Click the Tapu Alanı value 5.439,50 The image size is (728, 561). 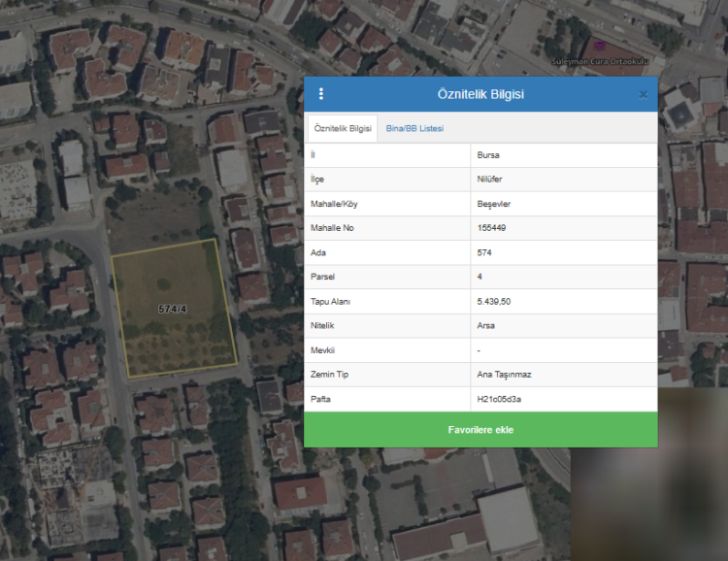click(494, 302)
